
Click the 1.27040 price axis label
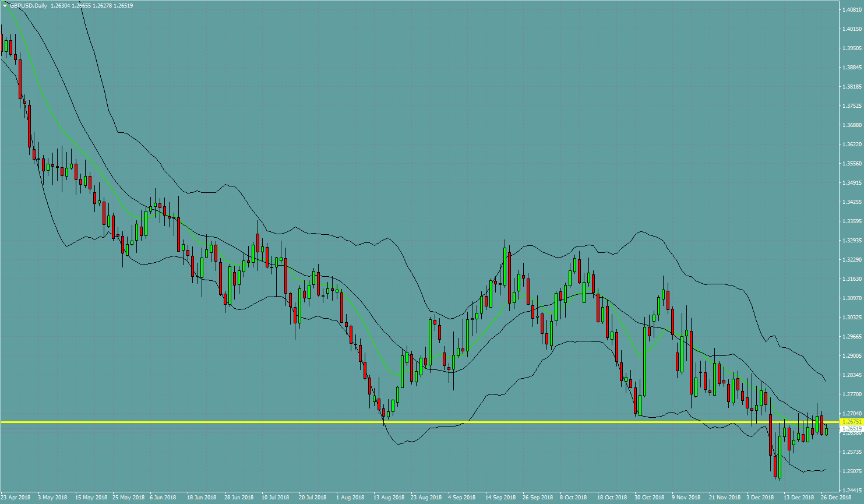point(851,413)
